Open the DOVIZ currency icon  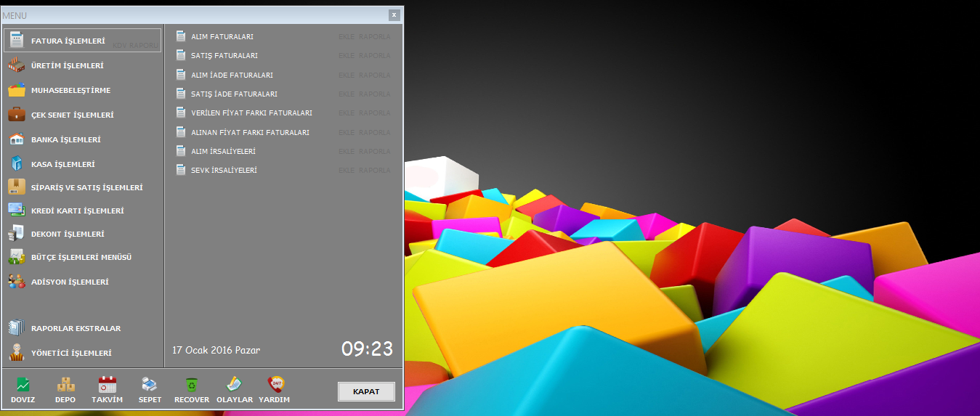23,385
